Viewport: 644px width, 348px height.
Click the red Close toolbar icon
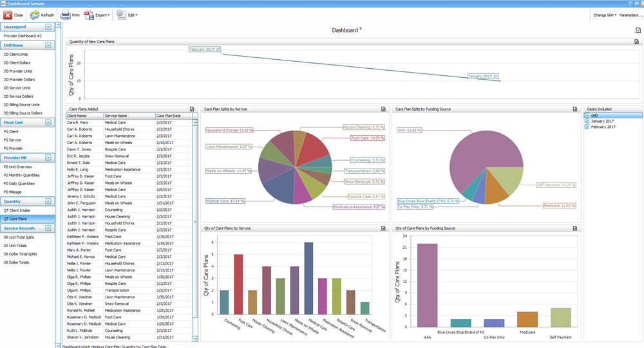click(x=8, y=14)
